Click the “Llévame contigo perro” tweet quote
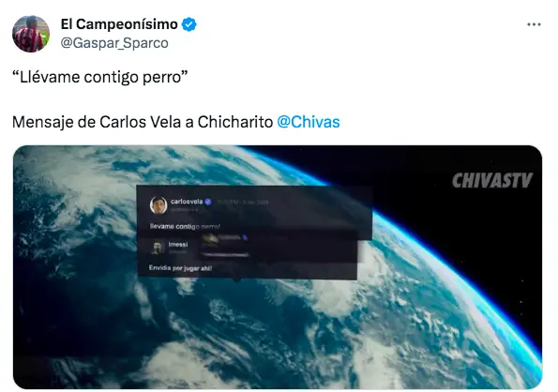558x392 pixels. (100, 77)
